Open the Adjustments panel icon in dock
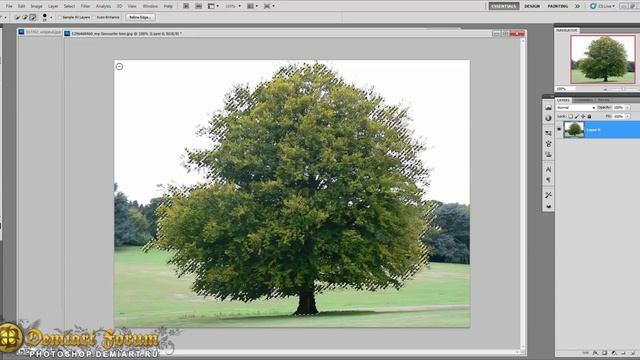This screenshot has height=360, width=640. point(548,118)
